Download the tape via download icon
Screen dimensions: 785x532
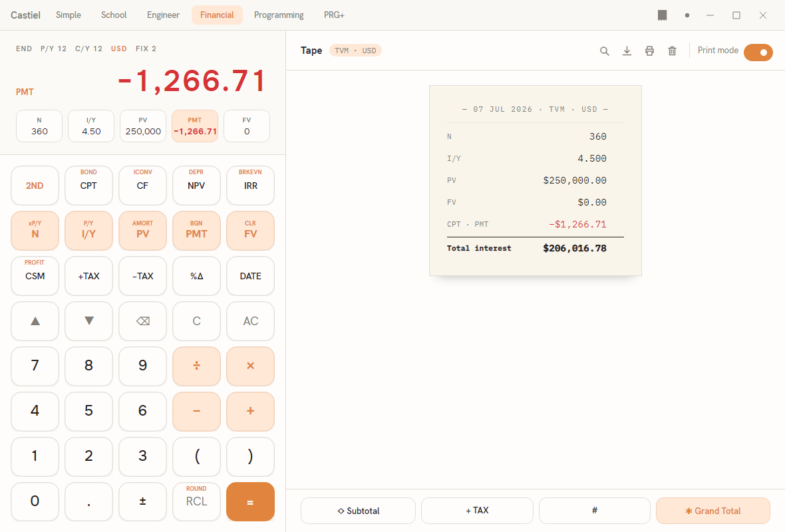tap(627, 51)
